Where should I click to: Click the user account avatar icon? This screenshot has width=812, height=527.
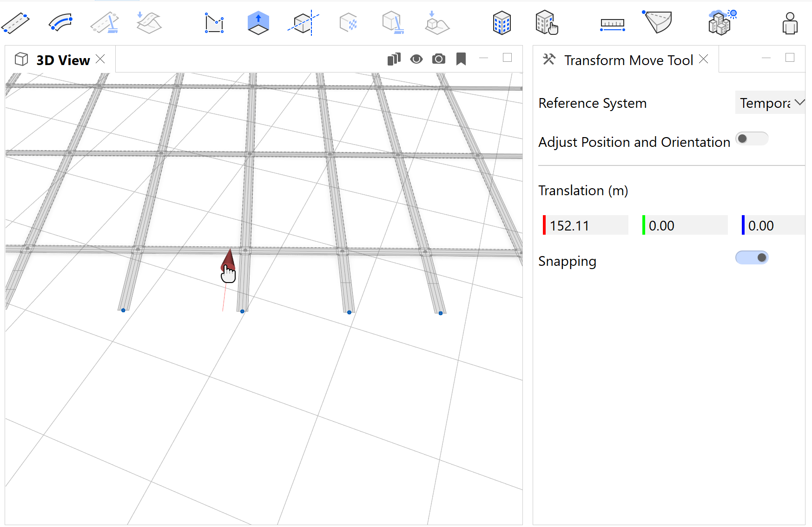[x=791, y=21]
